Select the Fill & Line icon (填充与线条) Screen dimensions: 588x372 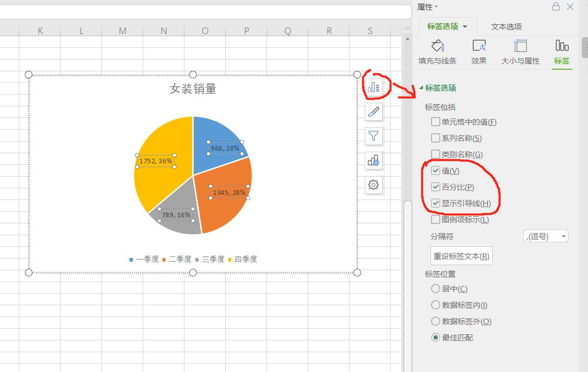click(x=437, y=52)
